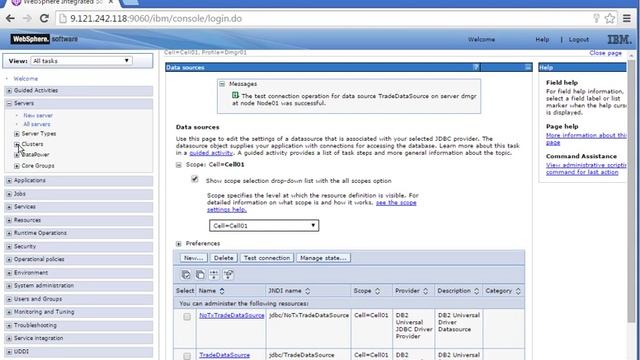Click the Welcome navigation link
The width and height of the screenshot is (640, 360).
pos(25,78)
